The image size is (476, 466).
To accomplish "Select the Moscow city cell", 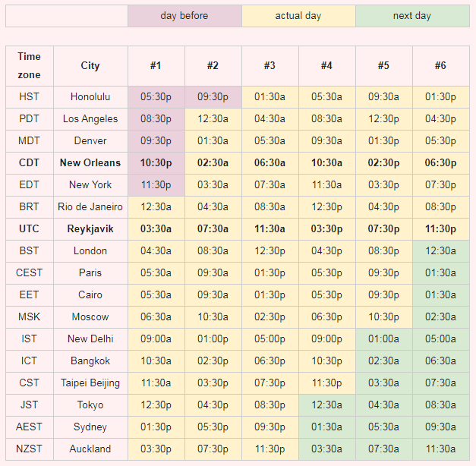I will click(x=90, y=317).
